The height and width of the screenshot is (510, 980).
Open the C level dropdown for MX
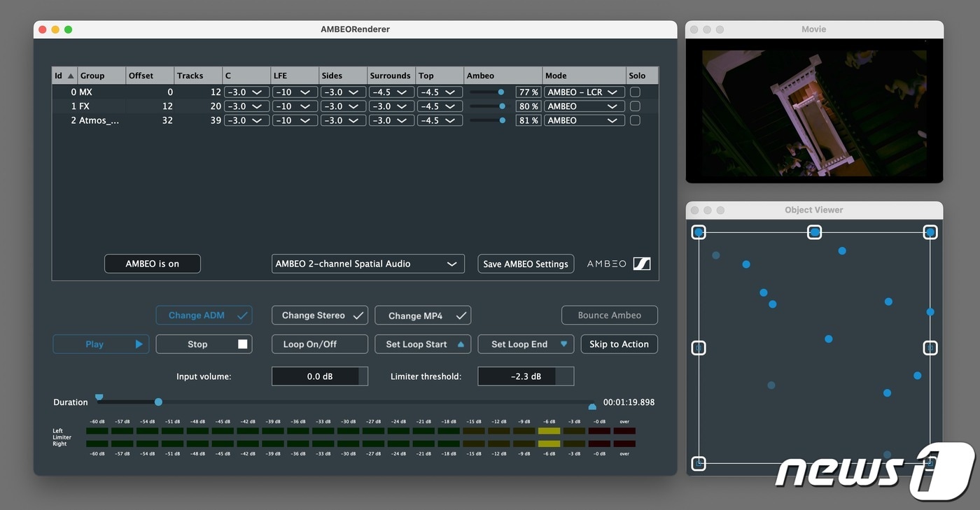(x=246, y=92)
